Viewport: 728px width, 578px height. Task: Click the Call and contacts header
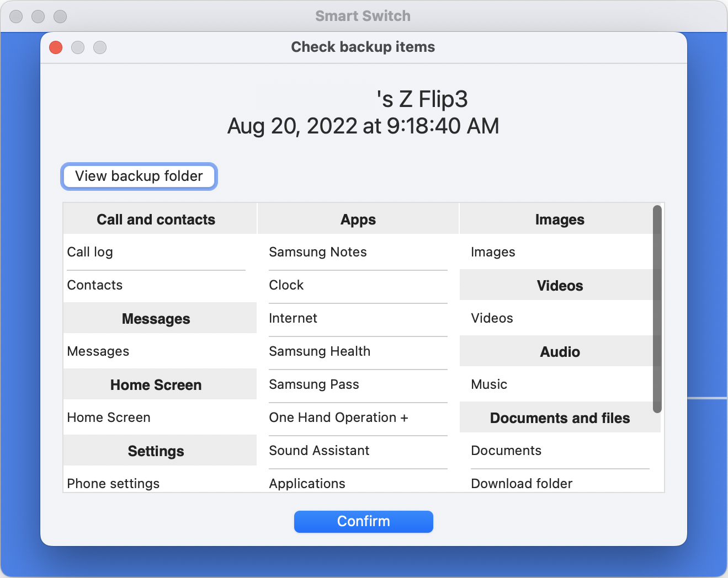tap(160, 219)
